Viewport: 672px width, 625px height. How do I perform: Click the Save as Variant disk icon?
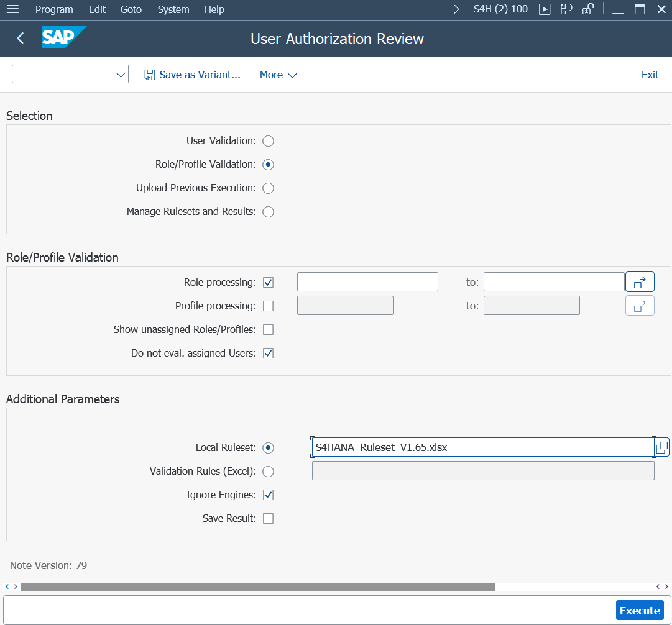pyautogui.click(x=150, y=75)
